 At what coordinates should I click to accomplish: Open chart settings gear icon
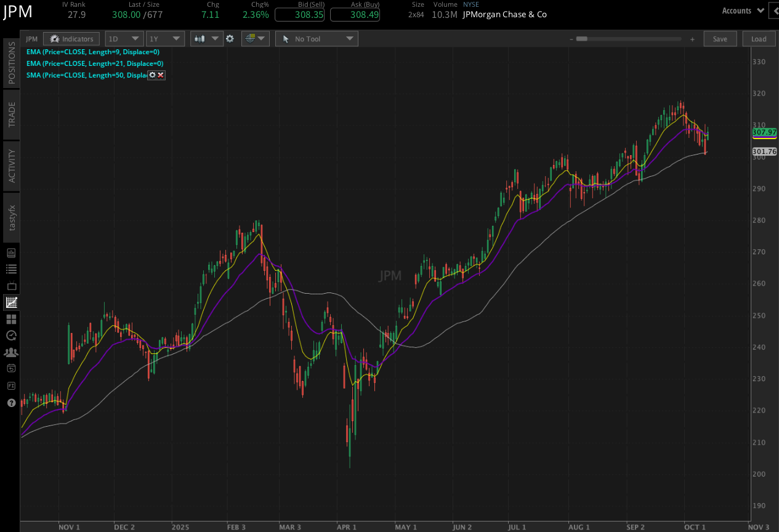(230, 39)
